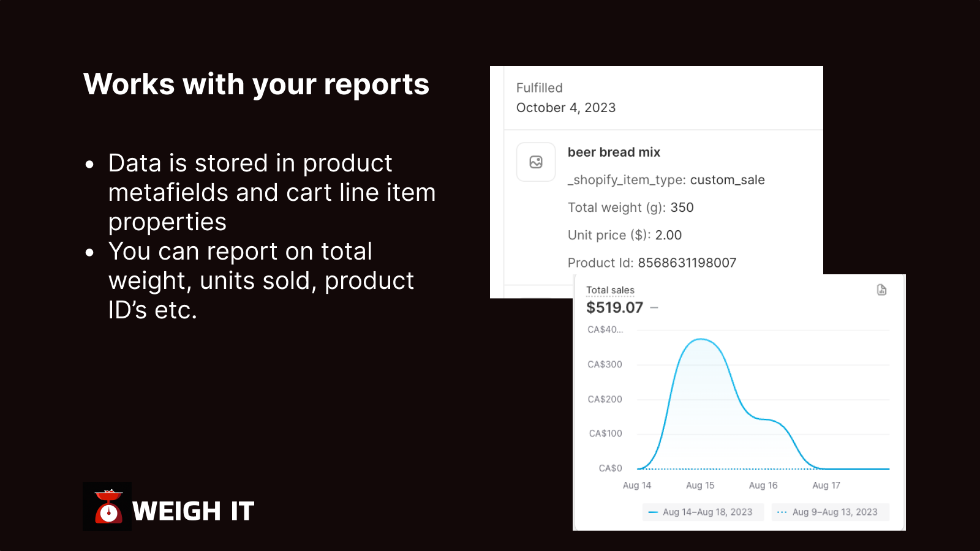Click the beer bread mix product image placeholder
This screenshot has height=551, width=980.
pyautogui.click(x=536, y=162)
